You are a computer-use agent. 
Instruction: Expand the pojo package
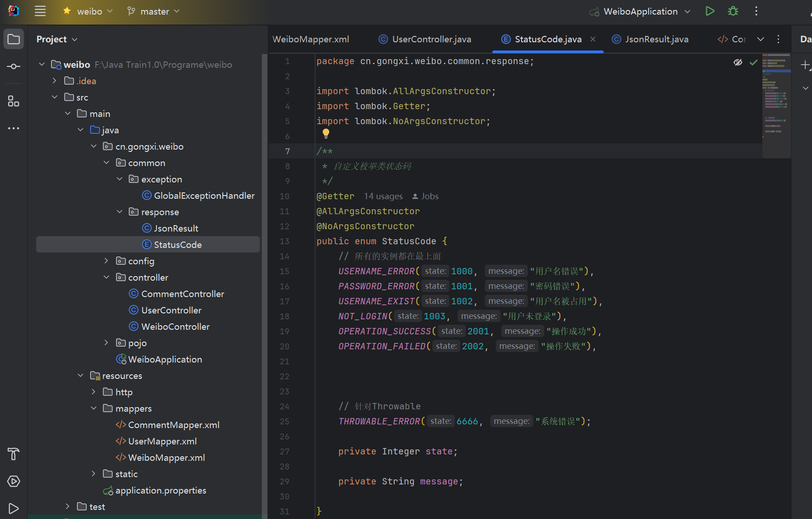click(106, 343)
